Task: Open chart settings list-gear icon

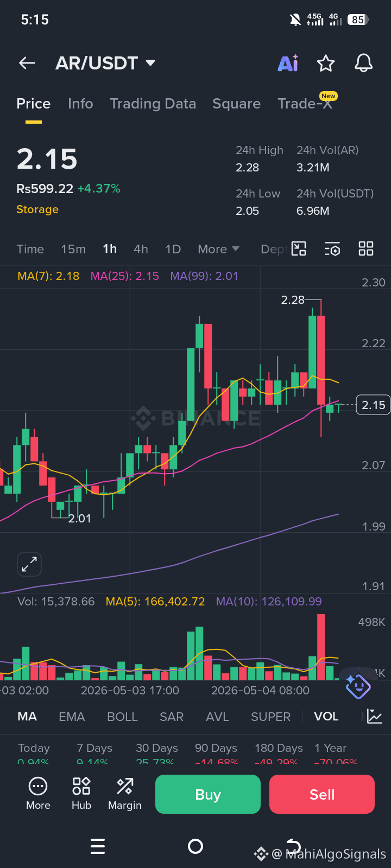Action: [332, 249]
